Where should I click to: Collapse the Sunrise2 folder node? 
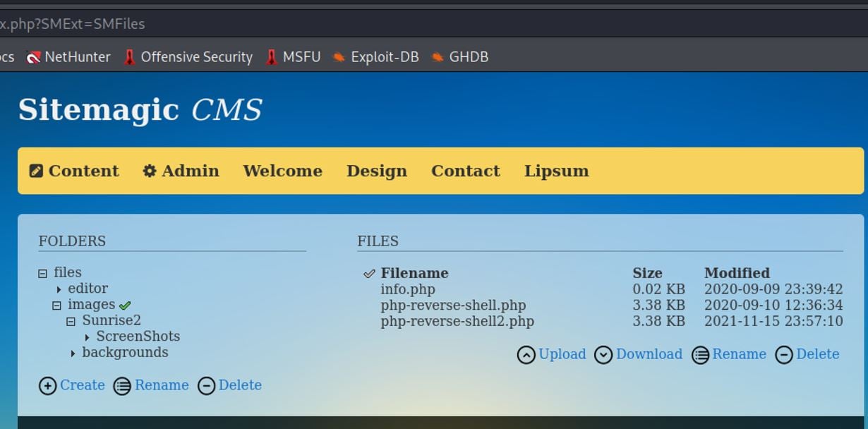click(71, 321)
